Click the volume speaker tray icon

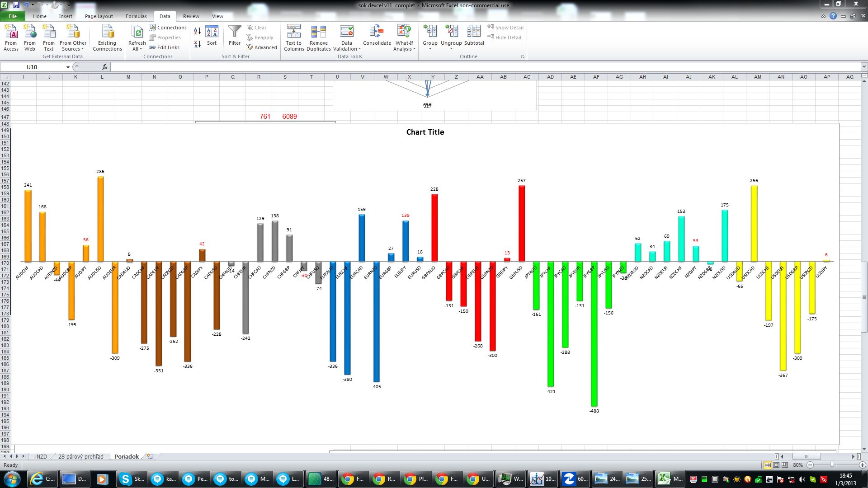click(x=802, y=479)
